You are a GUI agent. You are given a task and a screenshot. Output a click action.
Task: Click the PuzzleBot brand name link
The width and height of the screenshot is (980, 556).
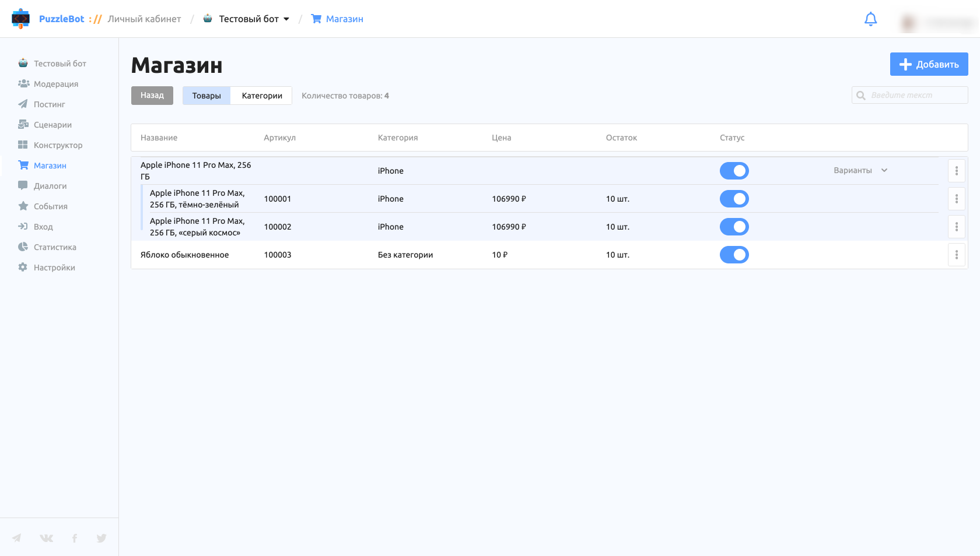click(x=62, y=19)
